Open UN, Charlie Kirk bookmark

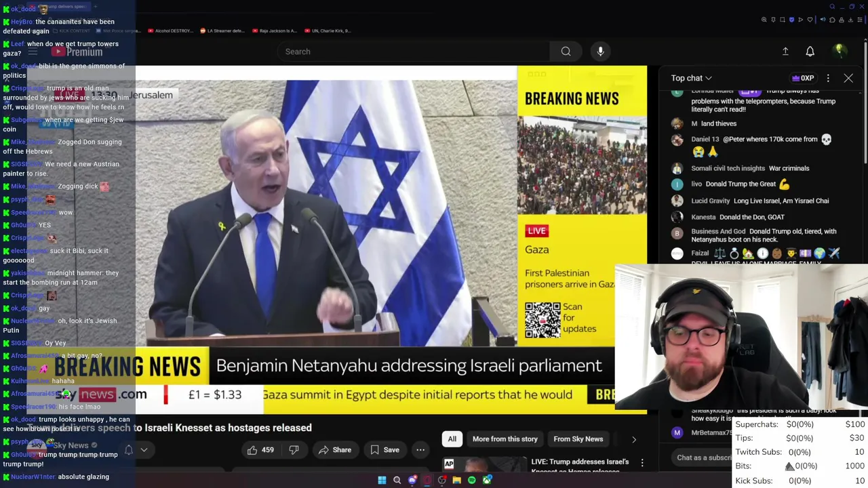(x=327, y=30)
